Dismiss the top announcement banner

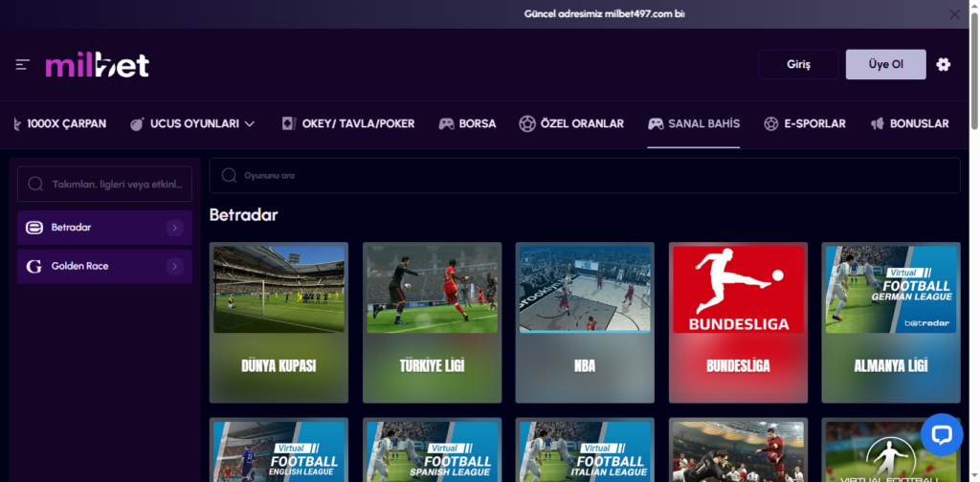(954, 14)
